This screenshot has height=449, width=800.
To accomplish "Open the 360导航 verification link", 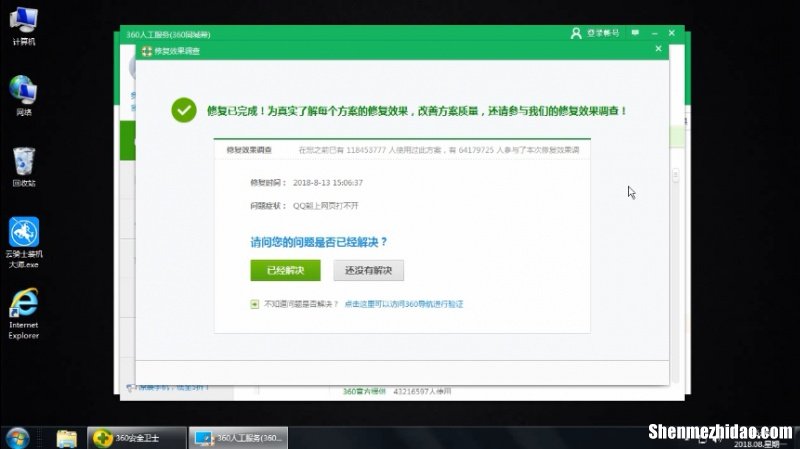I will [404, 304].
